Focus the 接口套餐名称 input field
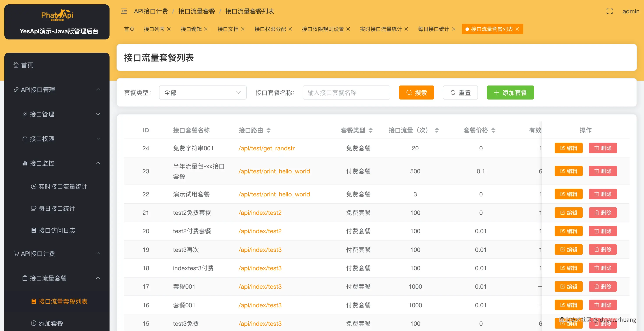 (346, 93)
